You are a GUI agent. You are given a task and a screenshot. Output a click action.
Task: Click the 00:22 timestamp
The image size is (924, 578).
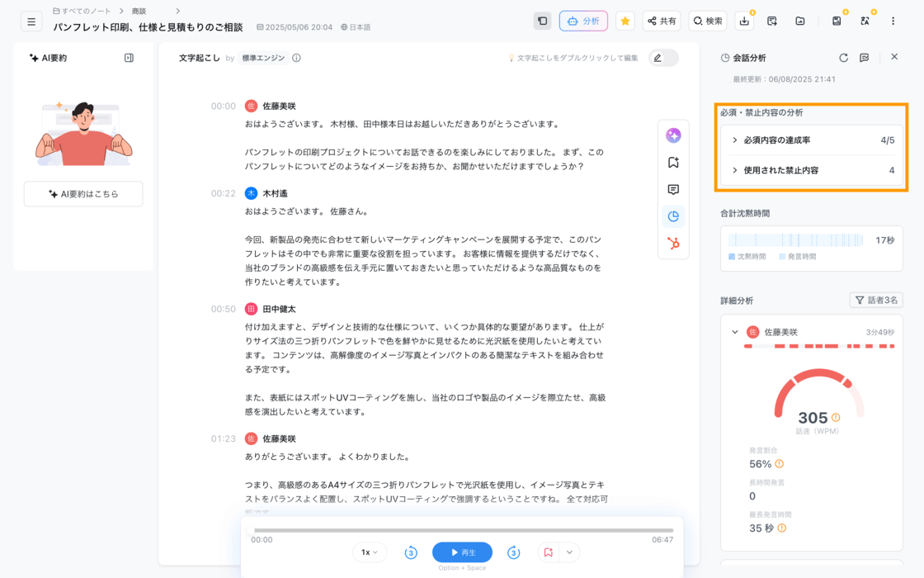pos(224,193)
